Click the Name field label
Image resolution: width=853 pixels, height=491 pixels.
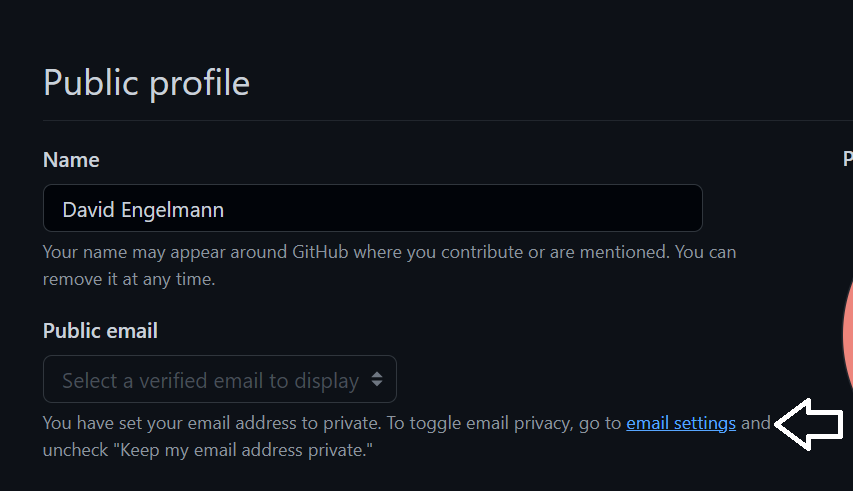click(x=71, y=160)
